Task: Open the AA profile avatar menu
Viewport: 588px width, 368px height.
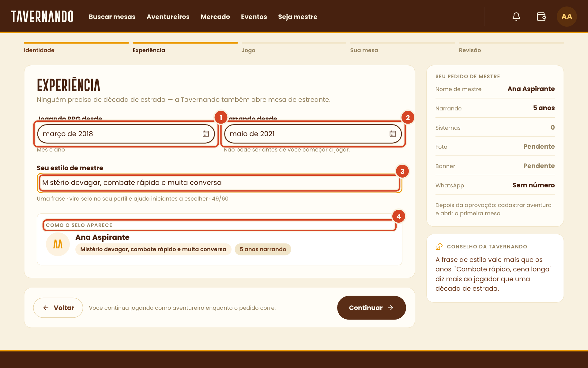Action: click(567, 17)
